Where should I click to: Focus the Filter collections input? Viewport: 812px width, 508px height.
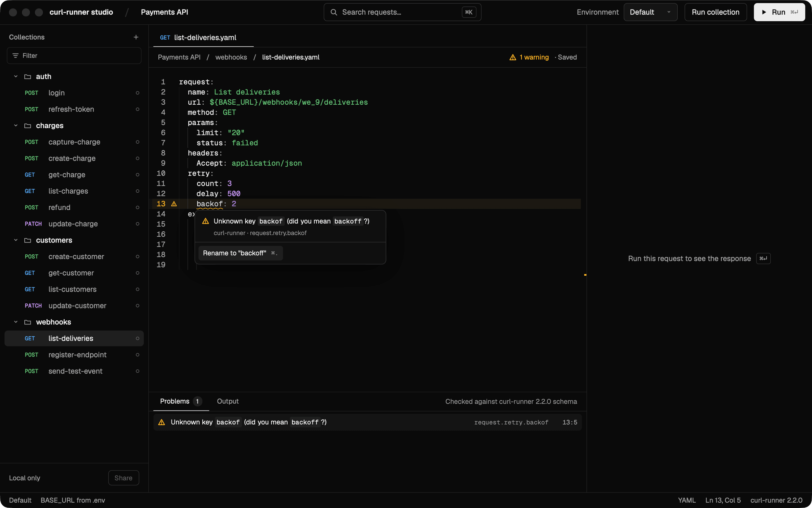point(74,56)
